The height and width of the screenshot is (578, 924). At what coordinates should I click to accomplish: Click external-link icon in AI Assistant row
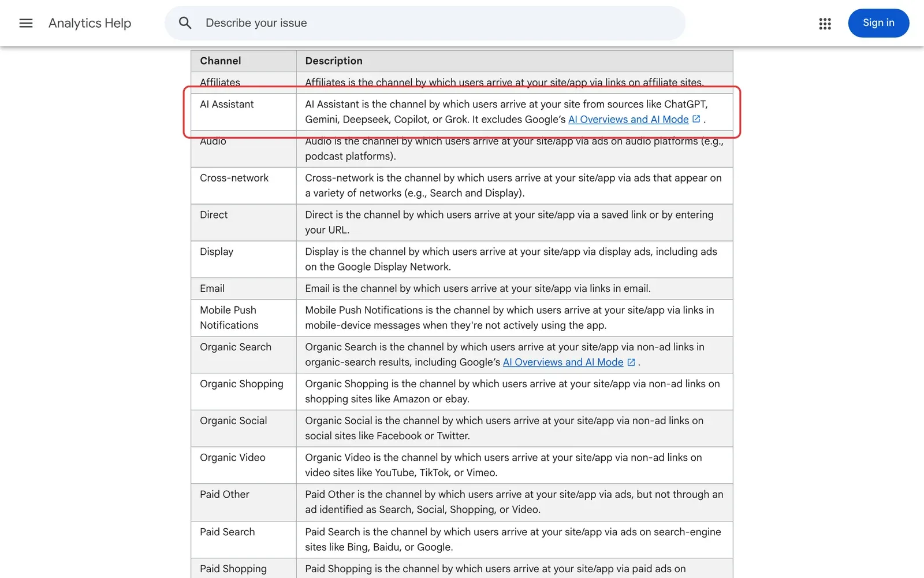[696, 119]
